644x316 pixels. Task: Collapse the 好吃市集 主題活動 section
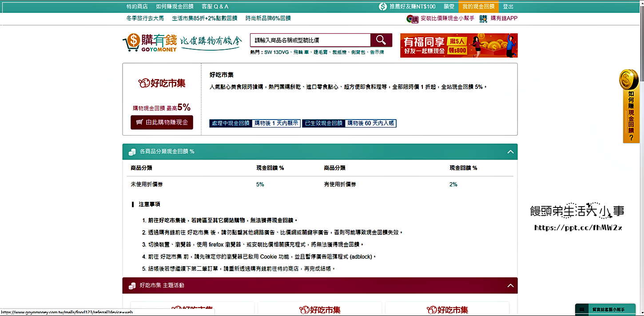click(x=510, y=286)
